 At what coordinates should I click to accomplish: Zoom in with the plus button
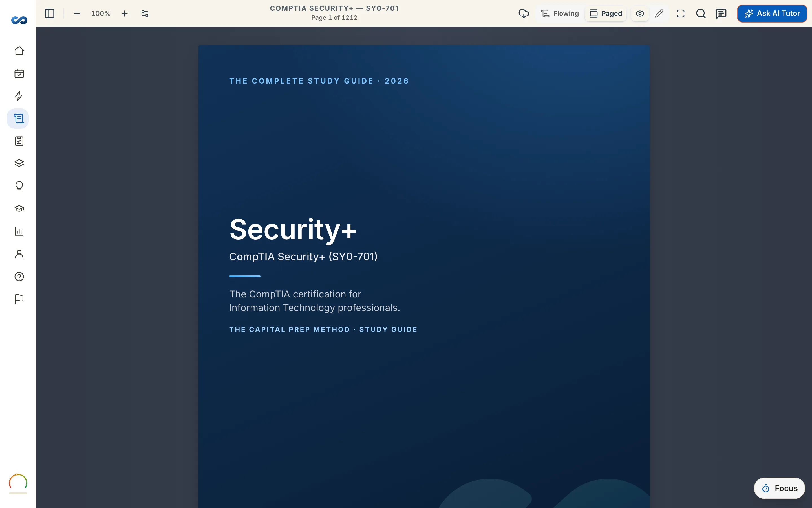(x=125, y=14)
